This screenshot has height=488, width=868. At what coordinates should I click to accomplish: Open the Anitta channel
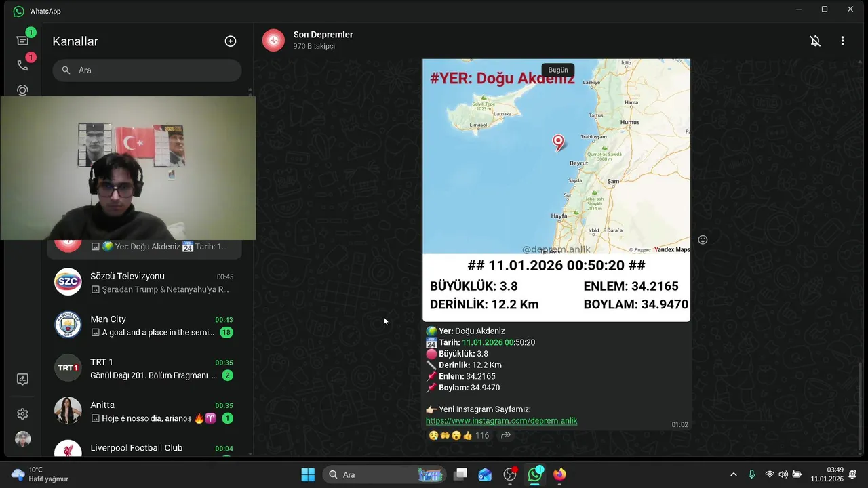tap(144, 411)
